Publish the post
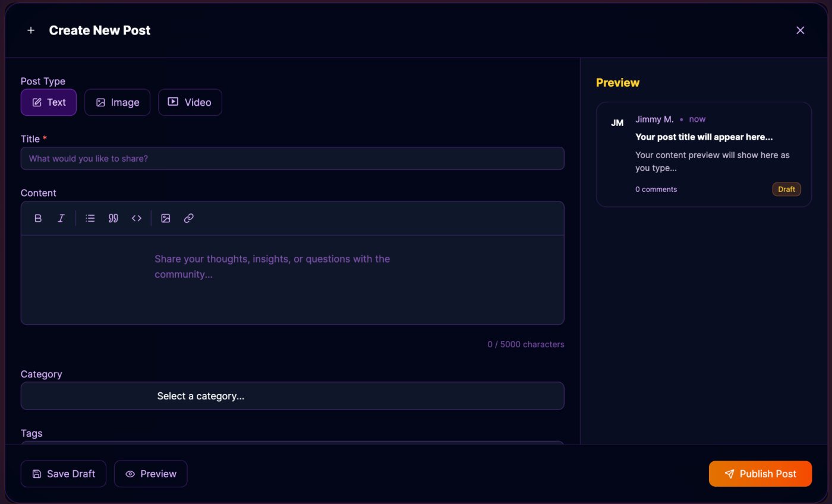This screenshot has height=504, width=832. tap(760, 474)
